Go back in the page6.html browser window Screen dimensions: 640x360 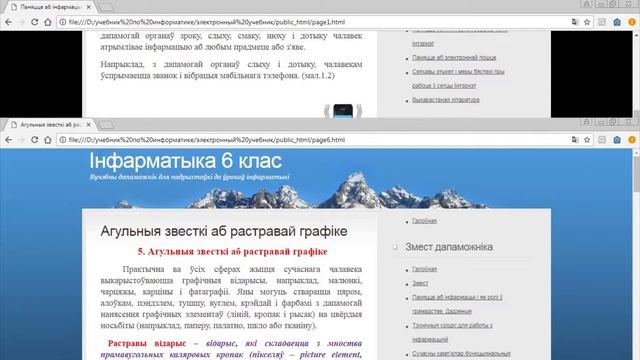(x=9, y=140)
